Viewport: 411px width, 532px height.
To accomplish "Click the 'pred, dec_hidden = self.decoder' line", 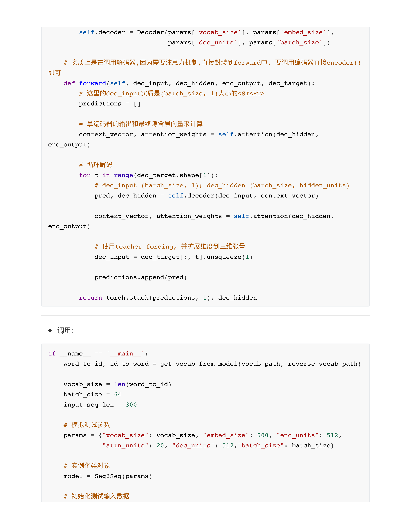I will tap(206, 196).
